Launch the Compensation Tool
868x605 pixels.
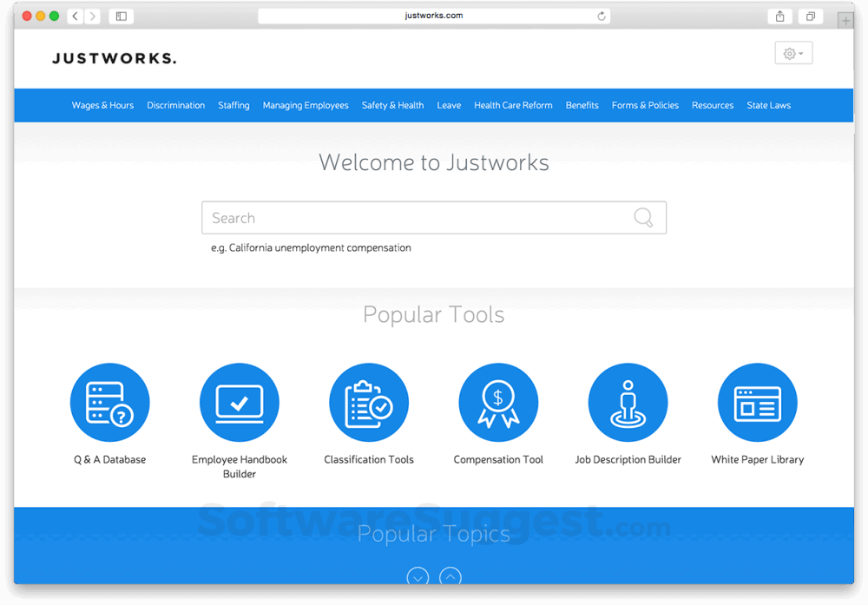coord(498,402)
